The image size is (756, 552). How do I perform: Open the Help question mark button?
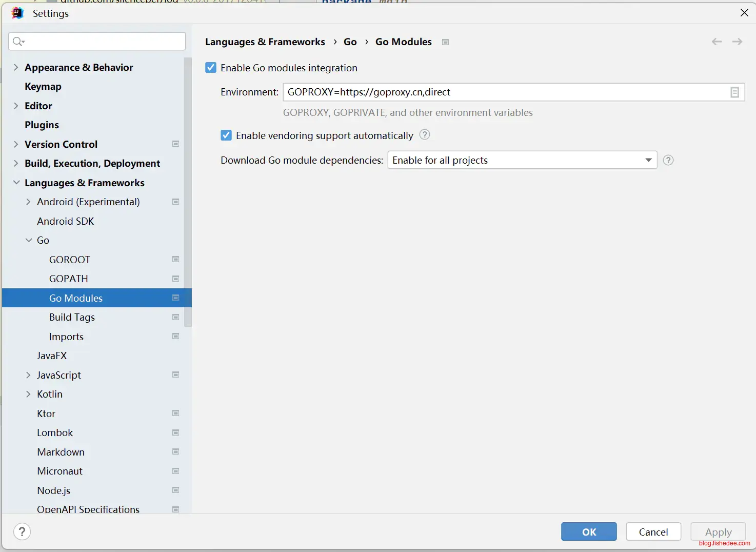(x=22, y=531)
